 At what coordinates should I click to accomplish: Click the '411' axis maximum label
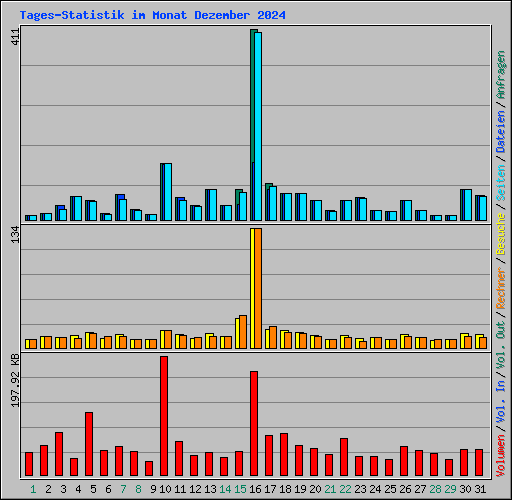[x=15, y=37]
